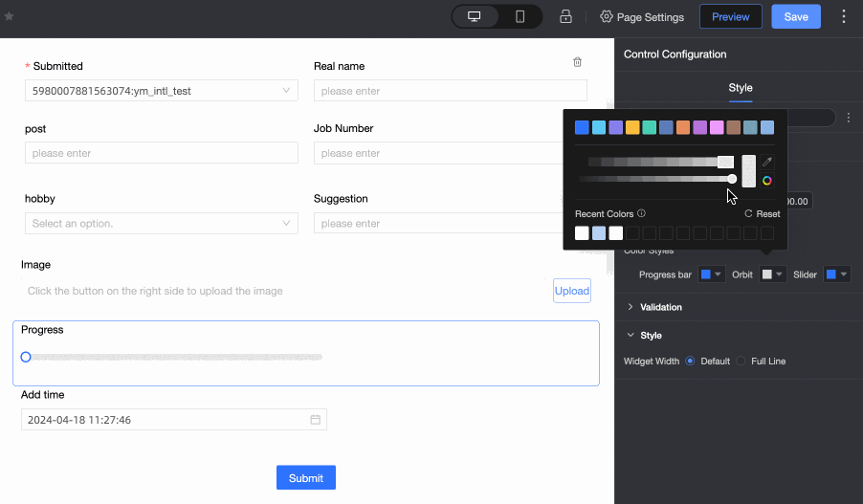Click the post input field
Viewport: 863px width, 504px height.
pos(162,153)
